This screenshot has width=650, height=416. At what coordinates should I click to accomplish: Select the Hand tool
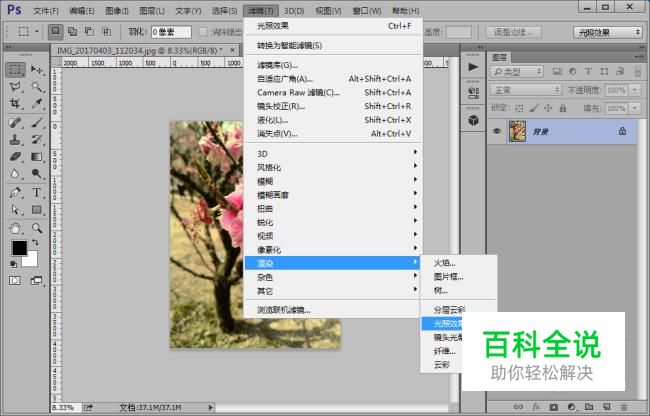pos(15,228)
